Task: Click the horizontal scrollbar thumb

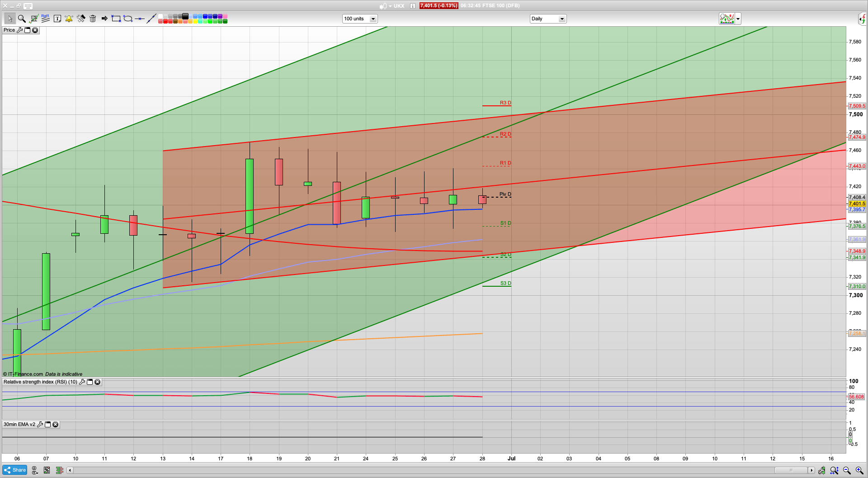Action: (791, 470)
